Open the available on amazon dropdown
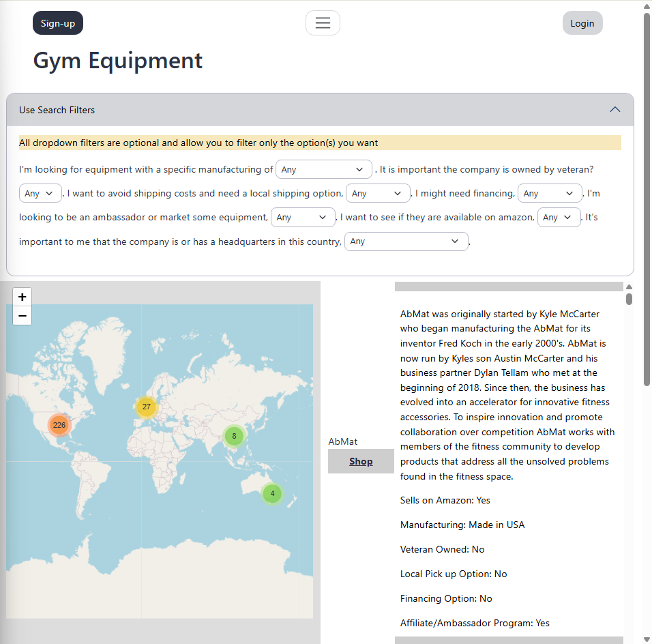This screenshot has height=644, width=652. tap(559, 217)
